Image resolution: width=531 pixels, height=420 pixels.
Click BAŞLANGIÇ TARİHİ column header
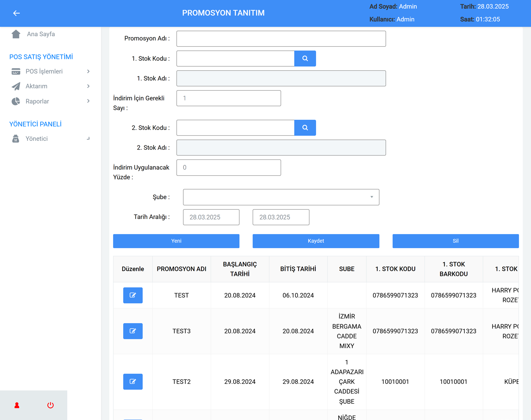pyautogui.click(x=240, y=269)
